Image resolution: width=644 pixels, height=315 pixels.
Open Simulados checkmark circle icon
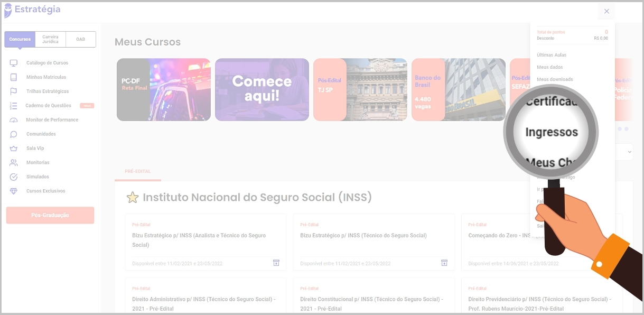click(x=14, y=177)
